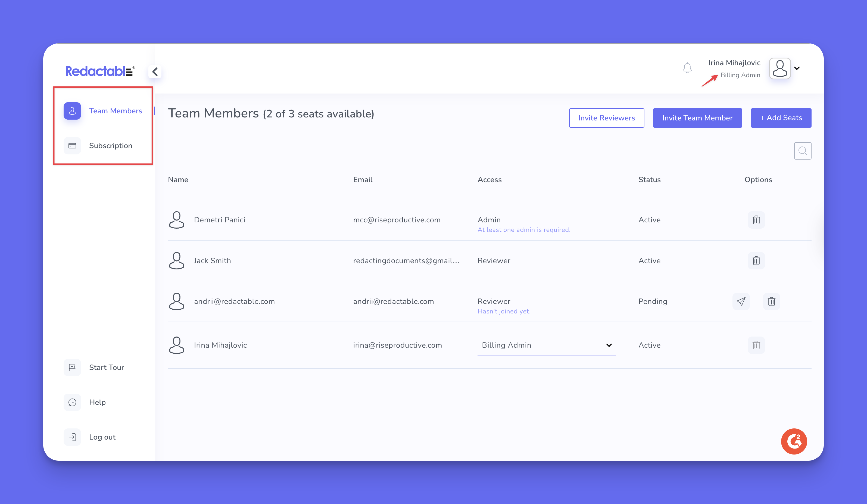The width and height of the screenshot is (867, 504).
Task: Click the profile avatar picture
Action: click(x=779, y=68)
